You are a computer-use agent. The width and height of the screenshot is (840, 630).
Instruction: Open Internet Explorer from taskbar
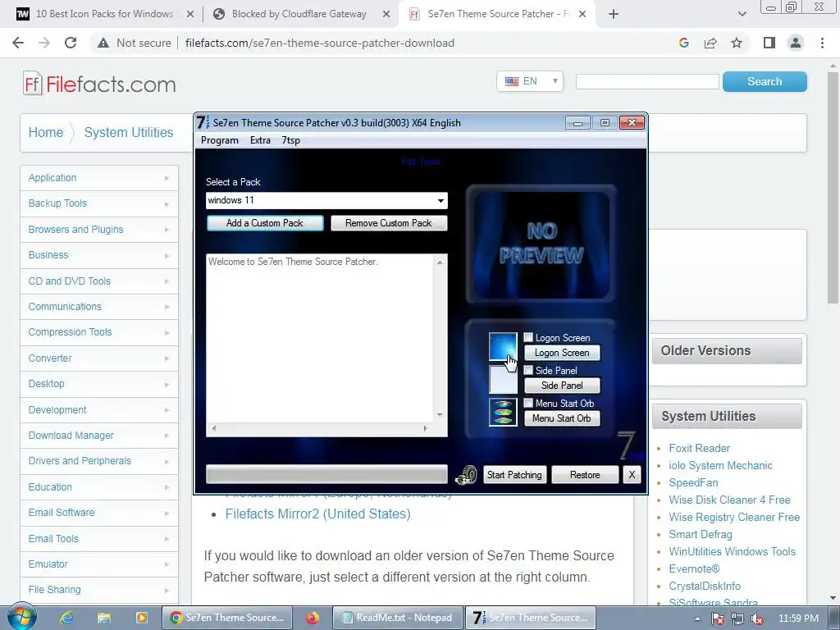66,618
